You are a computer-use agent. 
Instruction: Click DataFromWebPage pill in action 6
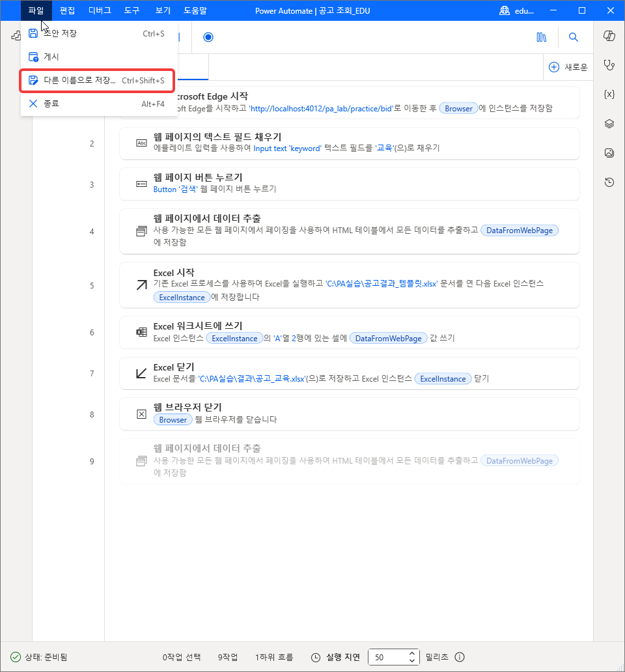(389, 338)
